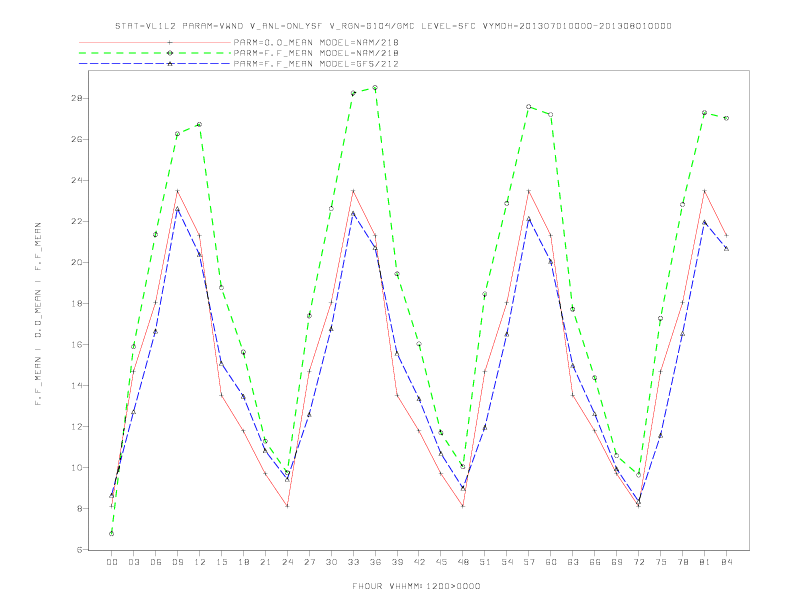This screenshot has width=792, height=612.
Task: Click the vertical y-axis title F.F_MEAN | O.O_MEAN
Action: [x=38, y=314]
